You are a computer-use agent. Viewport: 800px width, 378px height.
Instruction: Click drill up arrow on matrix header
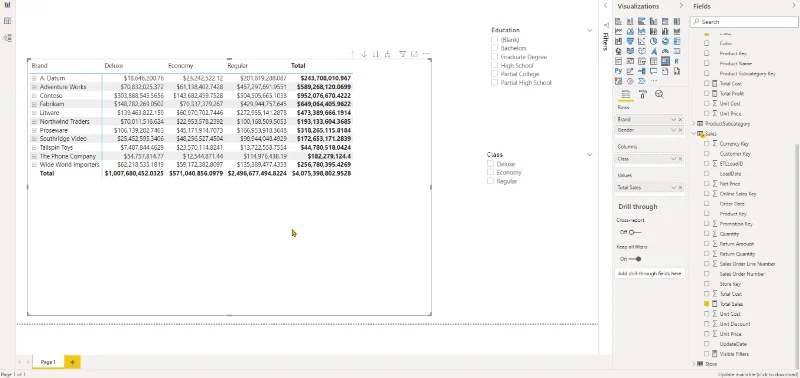[352, 54]
